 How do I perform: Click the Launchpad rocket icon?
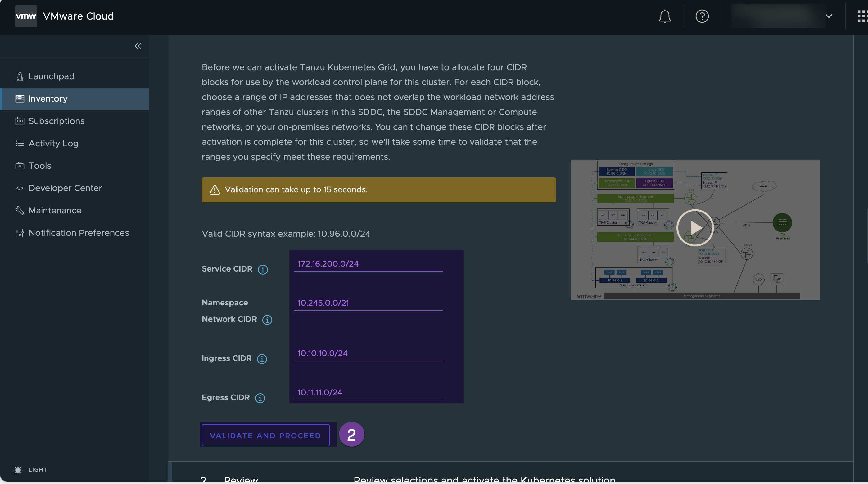coord(20,76)
